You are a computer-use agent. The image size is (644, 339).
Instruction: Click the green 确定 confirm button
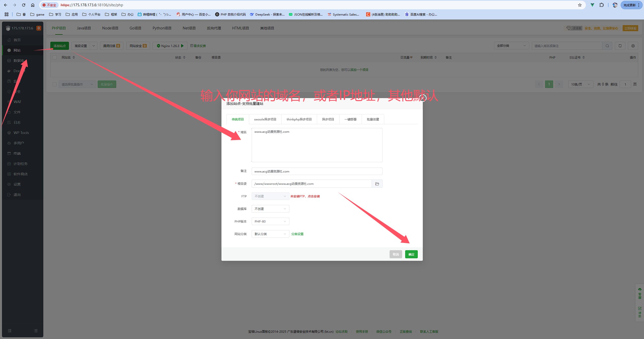pyautogui.click(x=411, y=254)
